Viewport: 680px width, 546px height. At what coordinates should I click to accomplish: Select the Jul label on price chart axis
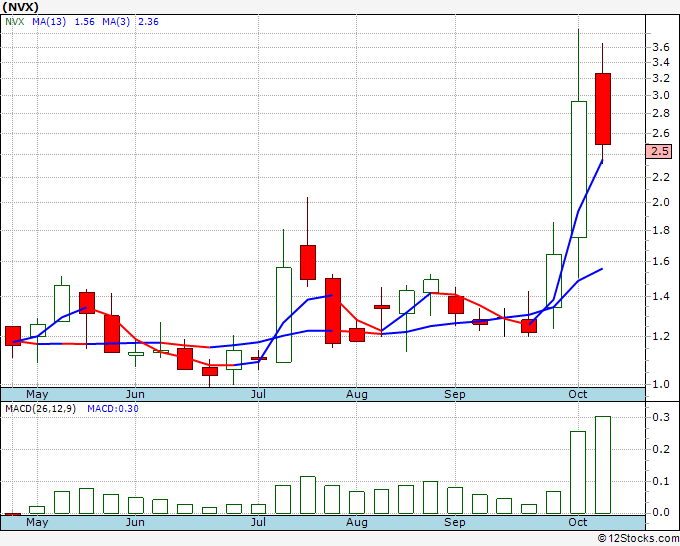(x=260, y=394)
